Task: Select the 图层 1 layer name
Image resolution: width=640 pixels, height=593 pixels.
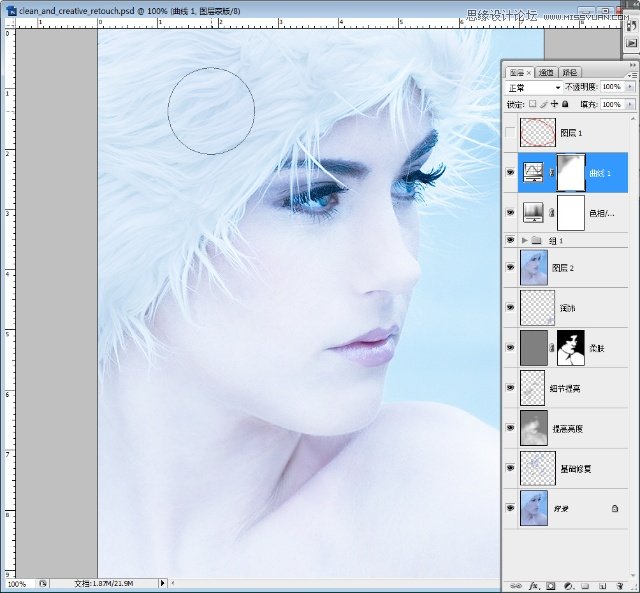Action: click(571, 133)
